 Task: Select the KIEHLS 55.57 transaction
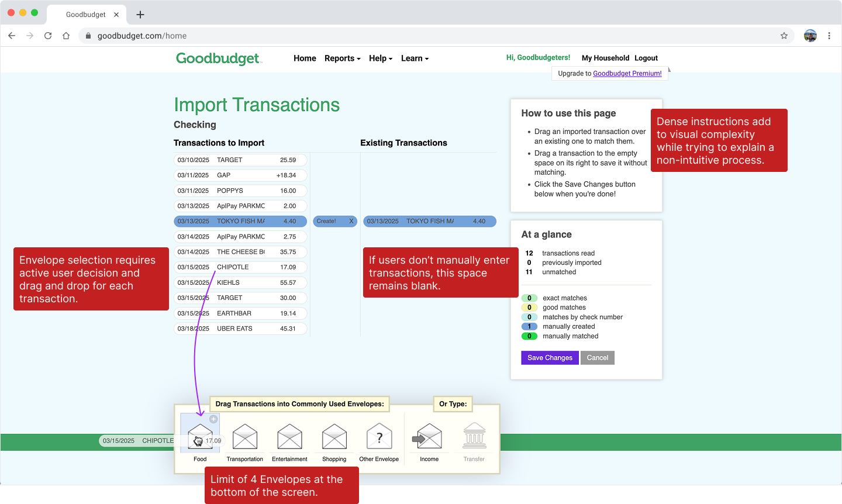(240, 282)
